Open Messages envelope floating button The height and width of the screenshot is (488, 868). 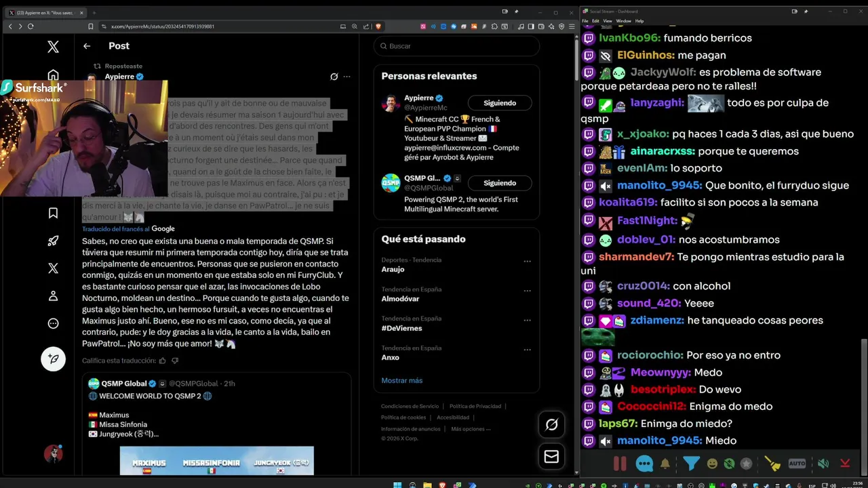(551, 457)
